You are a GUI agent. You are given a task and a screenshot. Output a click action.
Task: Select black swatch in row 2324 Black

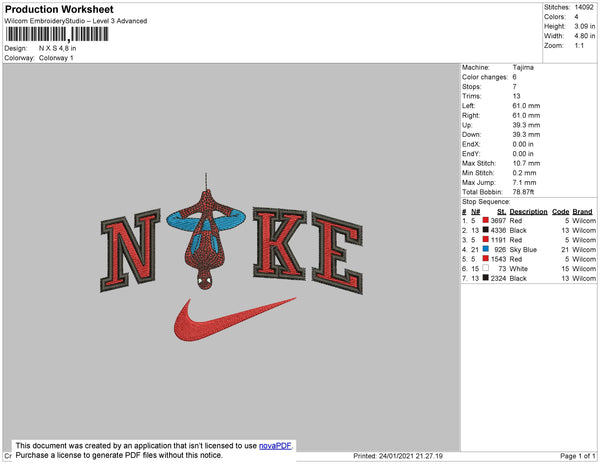pos(486,278)
